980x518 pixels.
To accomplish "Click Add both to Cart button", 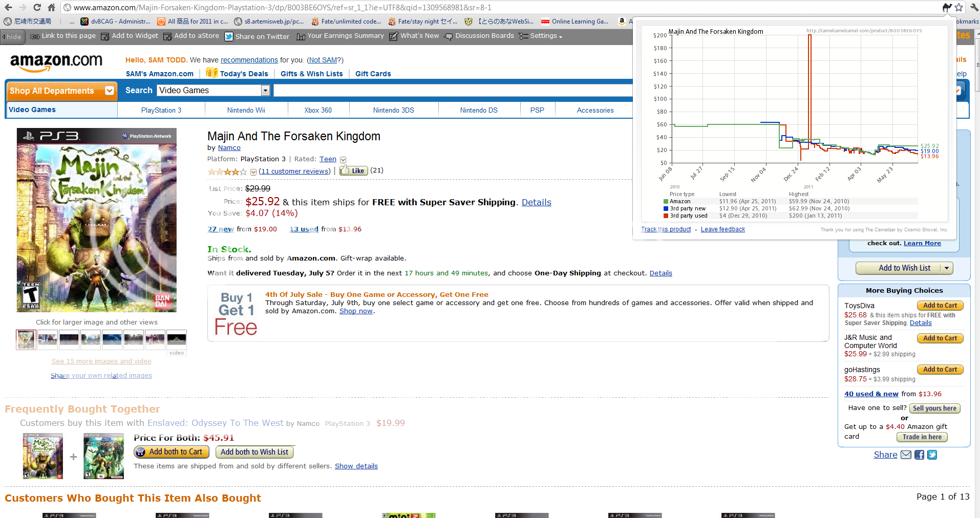I will point(172,452).
